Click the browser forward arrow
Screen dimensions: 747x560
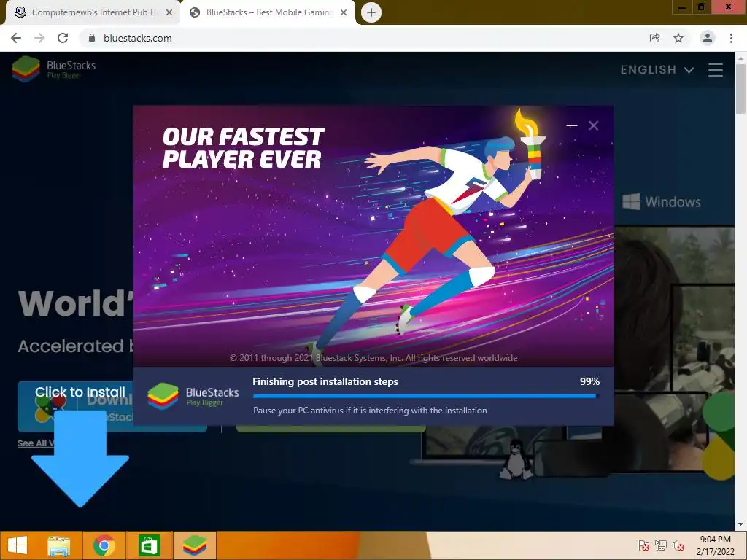coord(39,38)
